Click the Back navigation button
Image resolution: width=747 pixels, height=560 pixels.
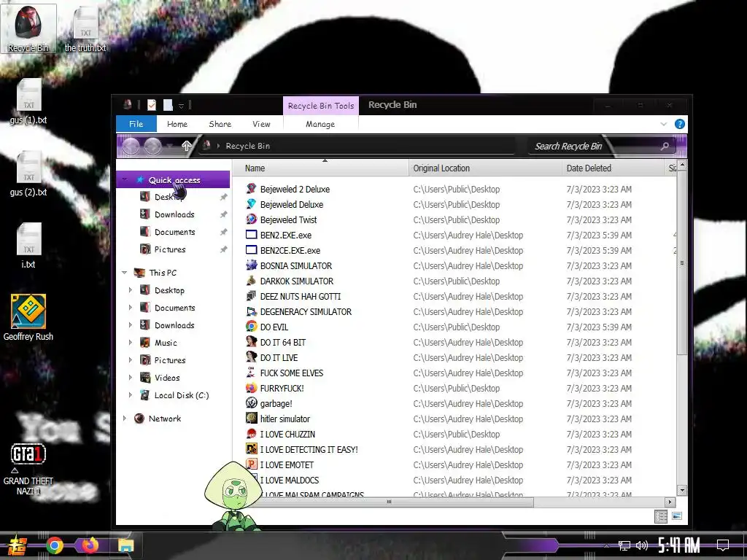tap(131, 146)
